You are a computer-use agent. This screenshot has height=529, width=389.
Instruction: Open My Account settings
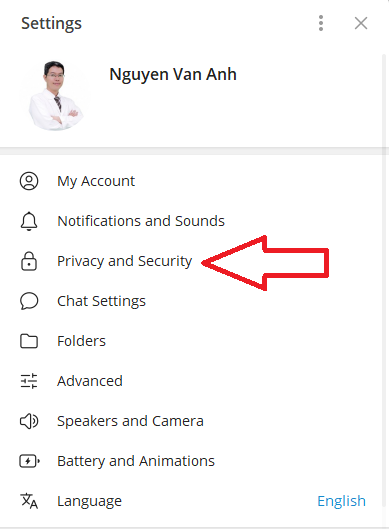point(192,181)
